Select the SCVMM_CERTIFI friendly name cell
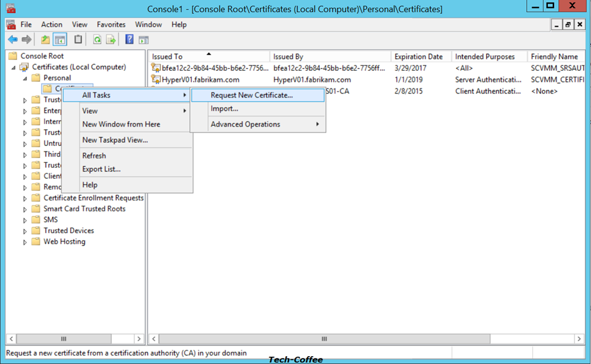Image resolution: width=591 pixels, height=364 pixels. coord(557,80)
